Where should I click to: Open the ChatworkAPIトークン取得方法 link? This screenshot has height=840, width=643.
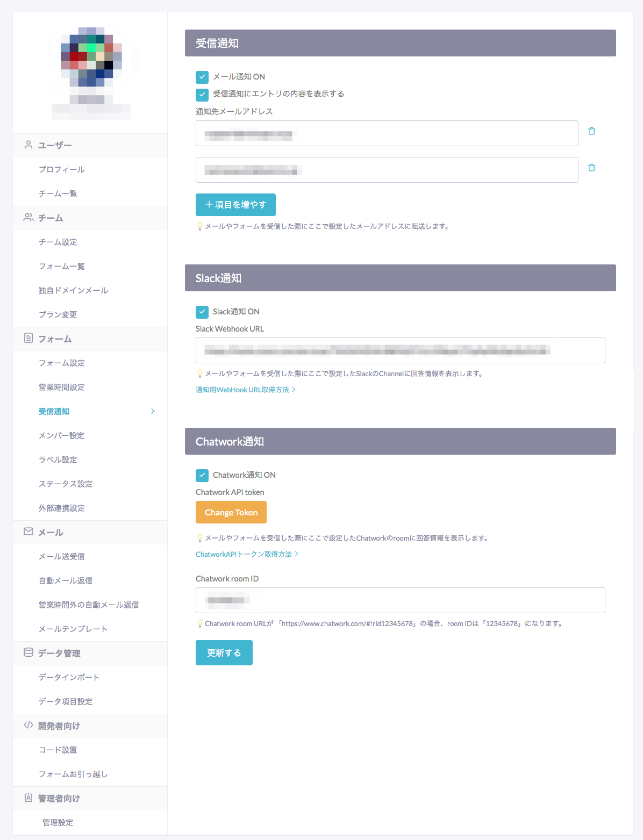244,554
